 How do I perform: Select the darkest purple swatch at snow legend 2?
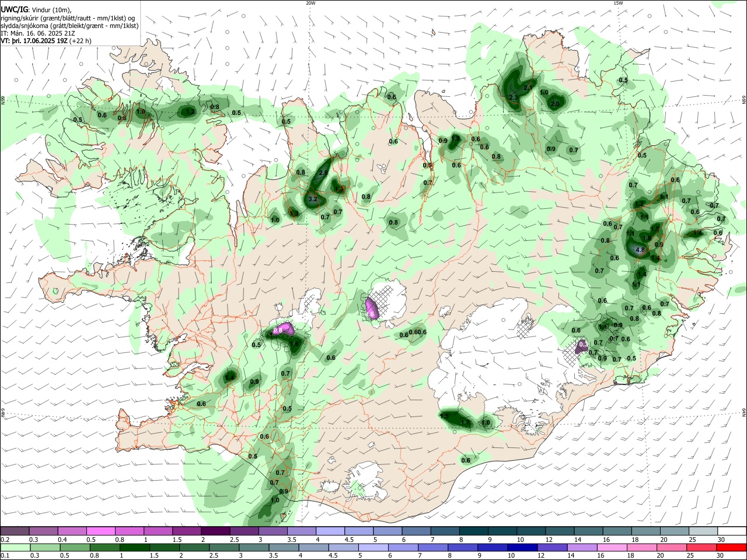pyautogui.click(x=215, y=531)
